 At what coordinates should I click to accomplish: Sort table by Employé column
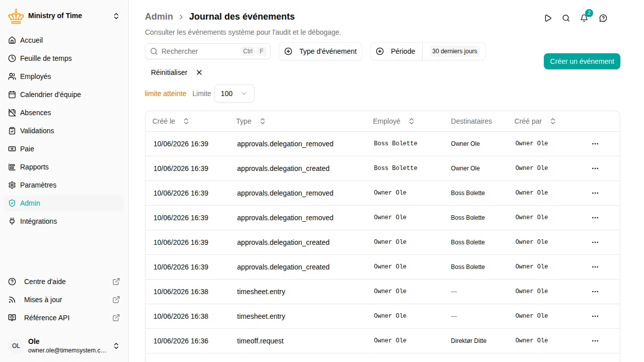point(393,121)
